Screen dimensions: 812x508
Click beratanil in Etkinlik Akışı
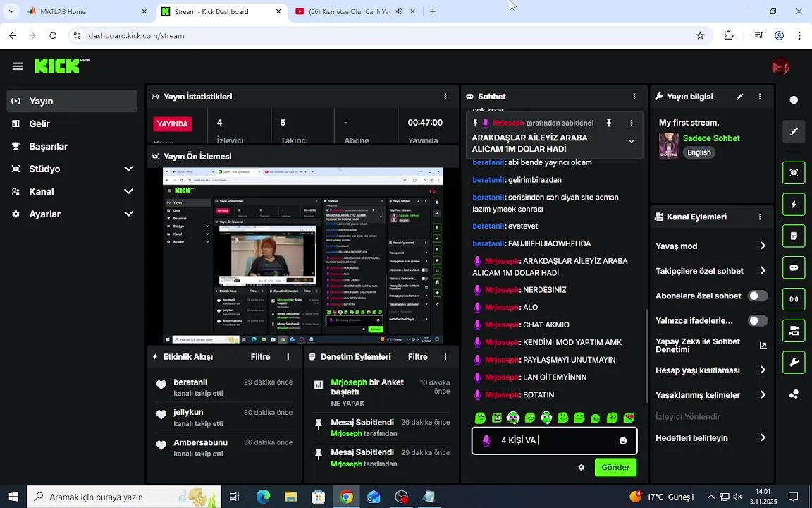[190, 382]
